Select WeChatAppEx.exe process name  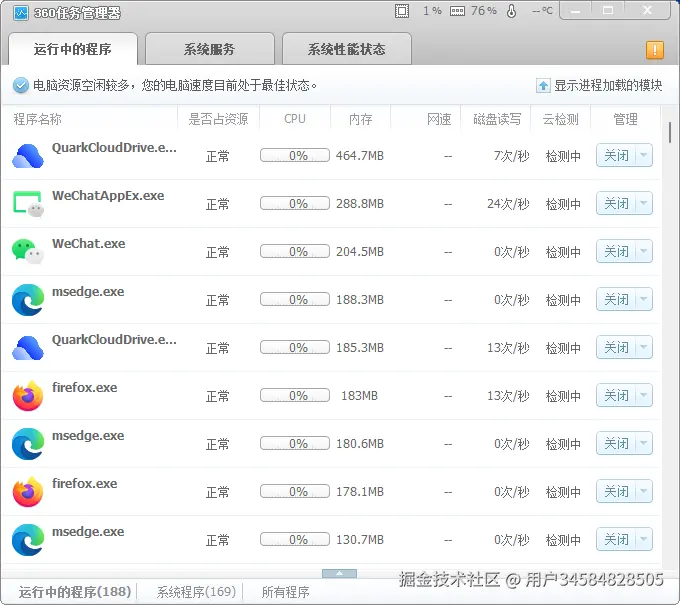coord(108,196)
